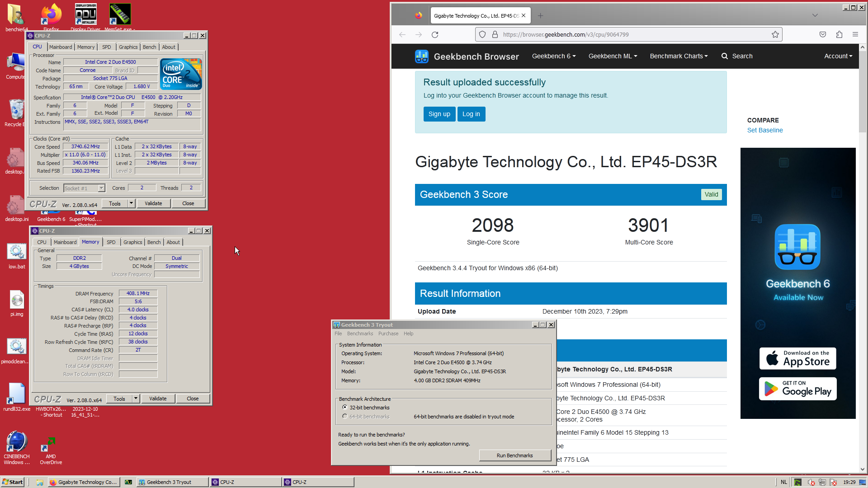Screen dimensions: 868x488
Task: Click the Get it on Google Play badge
Action: click(797, 389)
